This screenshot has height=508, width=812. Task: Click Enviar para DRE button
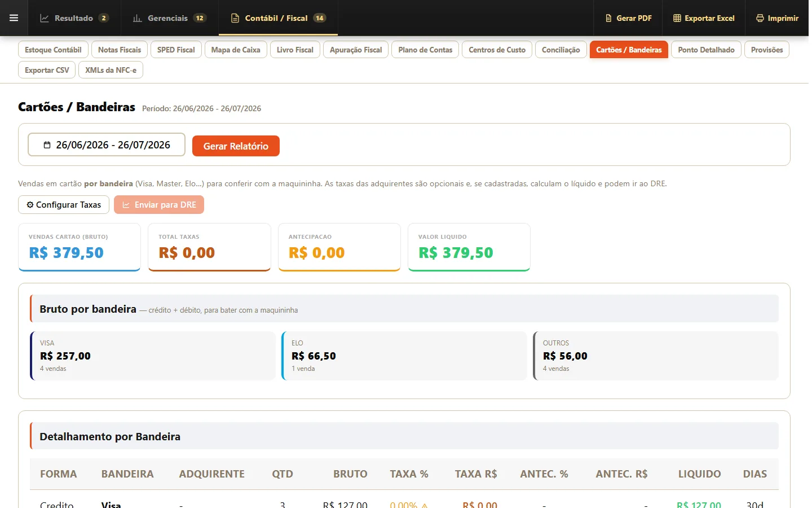coord(159,205)
